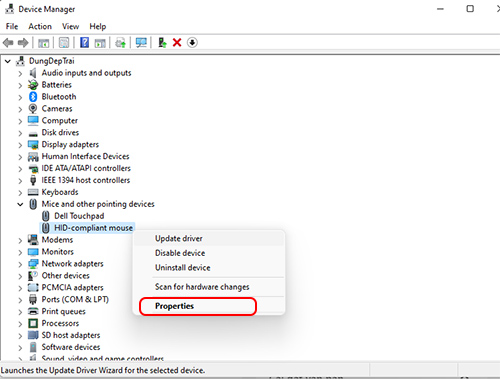This screenshot has height=379, width=500.
Task: Select the PCMCIA adapters row
Action: coord(73,288)
